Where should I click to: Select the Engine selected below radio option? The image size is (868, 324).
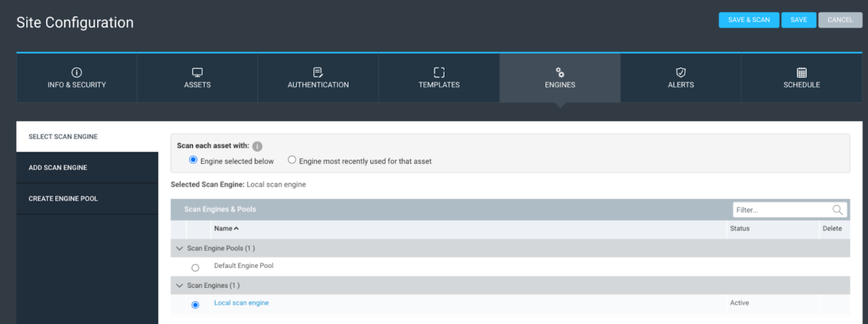193,160
